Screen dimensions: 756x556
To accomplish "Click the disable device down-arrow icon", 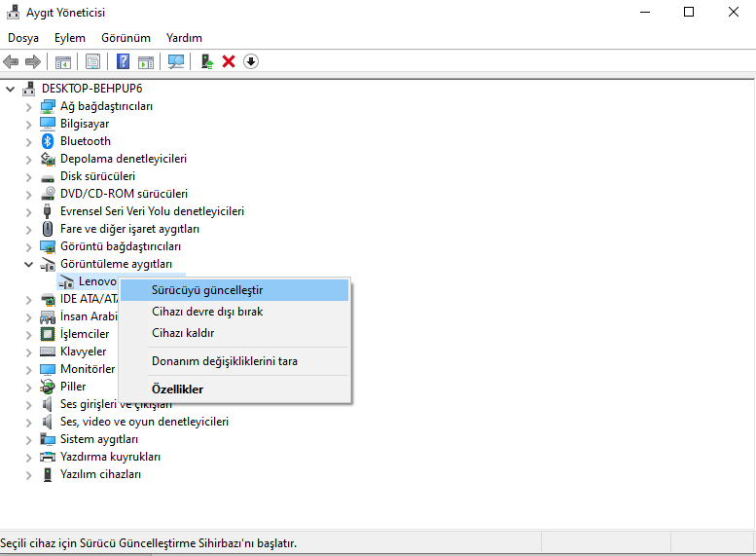I will 251,61.
